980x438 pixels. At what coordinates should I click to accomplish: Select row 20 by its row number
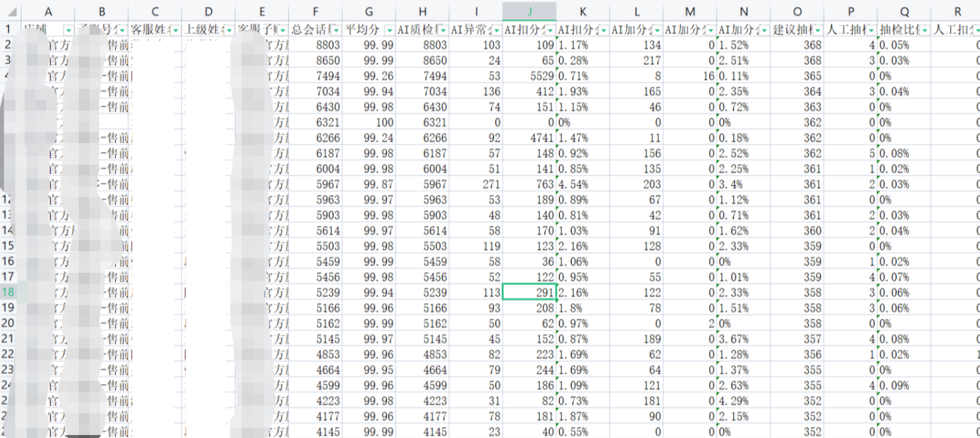coord(8,323)
